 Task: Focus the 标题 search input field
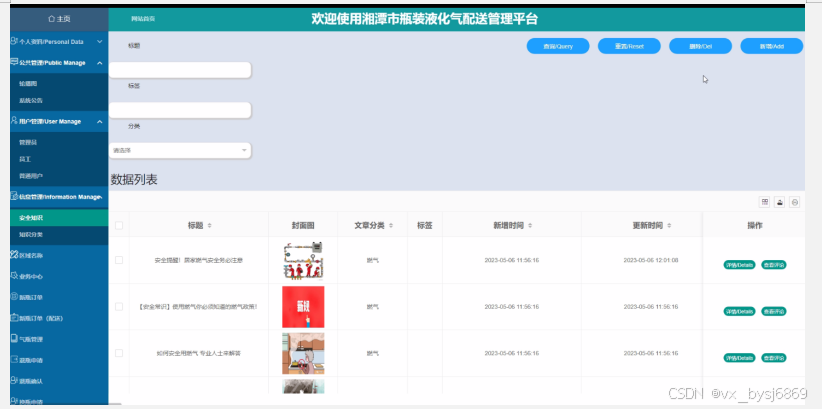tap(180, 70)
